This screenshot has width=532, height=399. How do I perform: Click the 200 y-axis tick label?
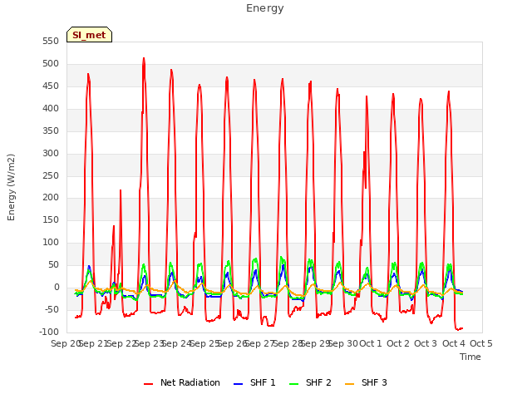[x=51, y=198]
